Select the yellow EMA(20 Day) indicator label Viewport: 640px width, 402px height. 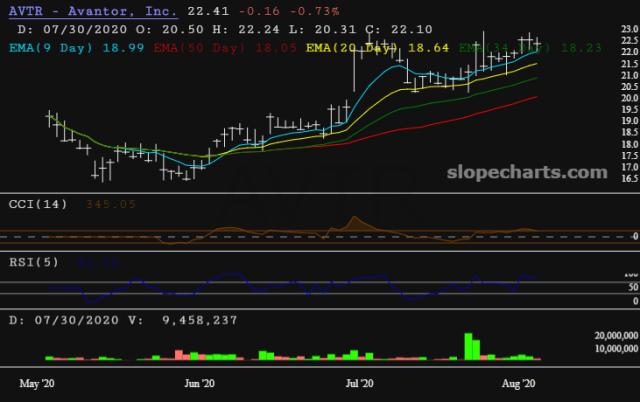[x=353, y=47]
